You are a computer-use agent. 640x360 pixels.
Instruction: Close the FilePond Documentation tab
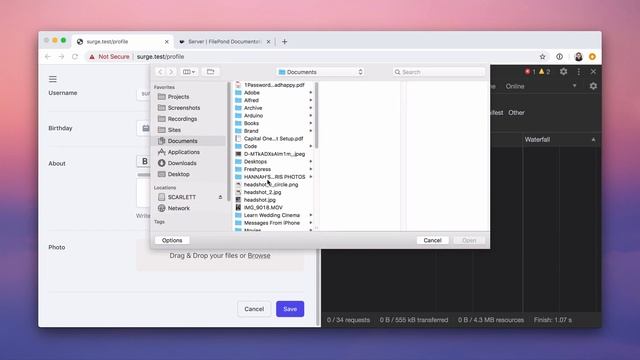tap(268, 42)
